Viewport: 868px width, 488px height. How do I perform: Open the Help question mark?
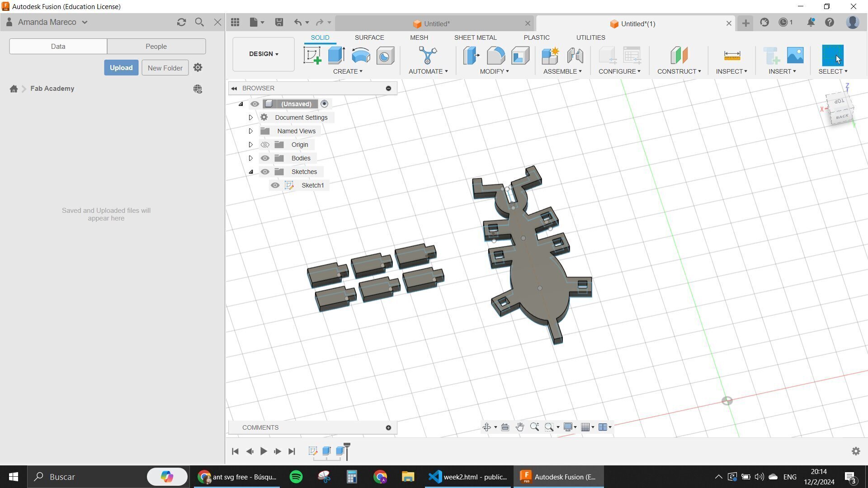[x=830, y=22]
